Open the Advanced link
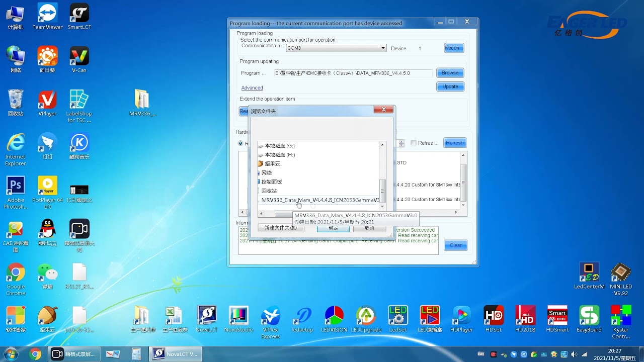 click(252, 87)
